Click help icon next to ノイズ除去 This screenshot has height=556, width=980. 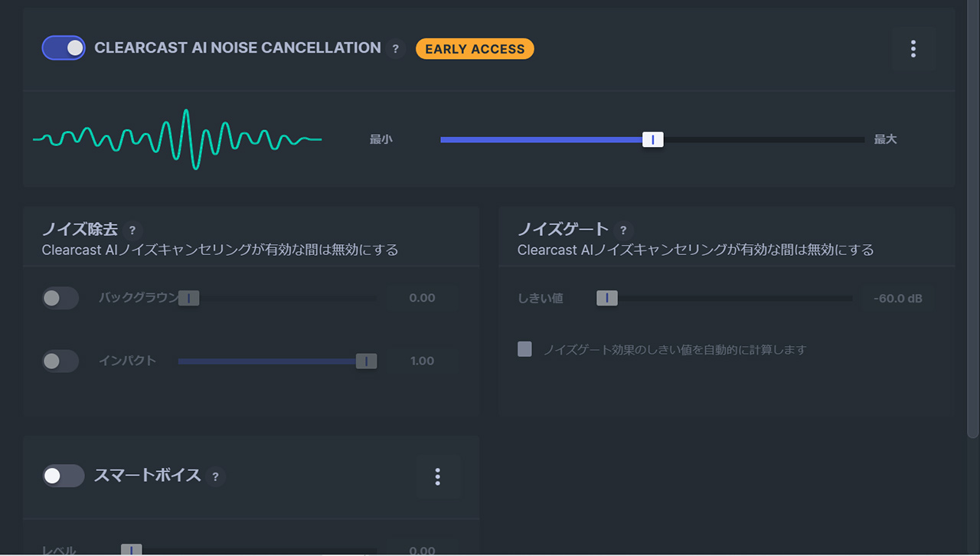click(132, 230)
